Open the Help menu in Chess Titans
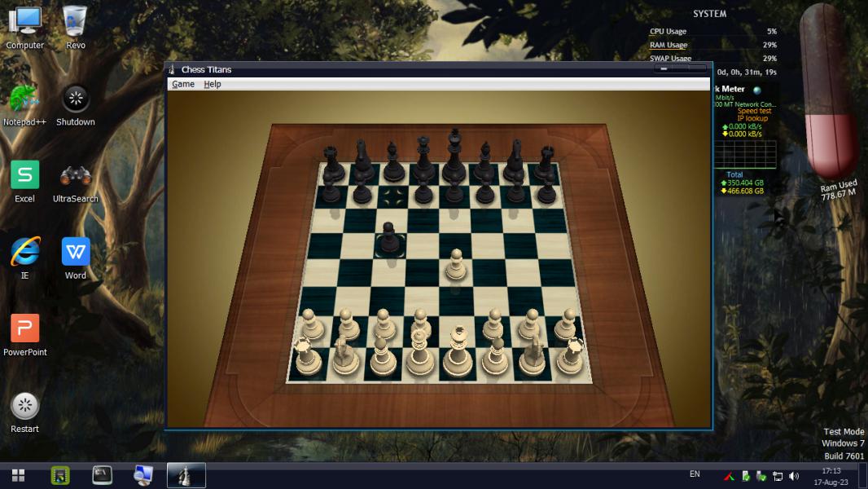This screenshot has height=489, width=868. (212, 84)
